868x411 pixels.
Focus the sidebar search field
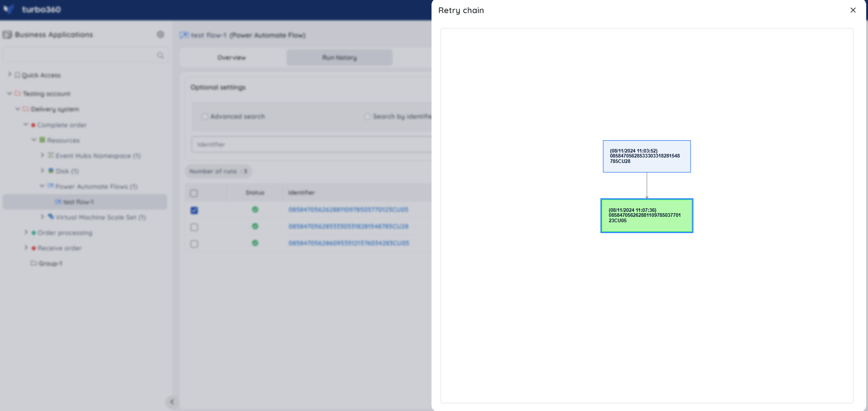tap(85, 55)
